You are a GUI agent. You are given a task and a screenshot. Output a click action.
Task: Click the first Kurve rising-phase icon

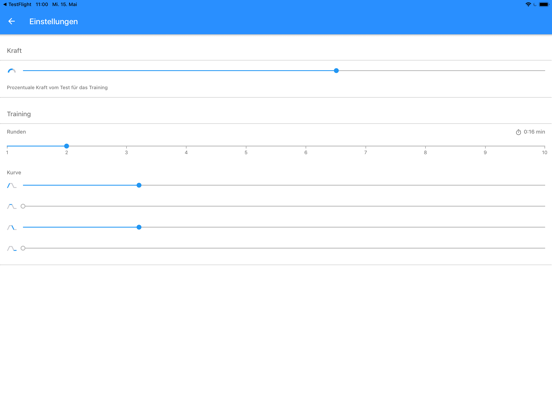[x=12, y=185]
